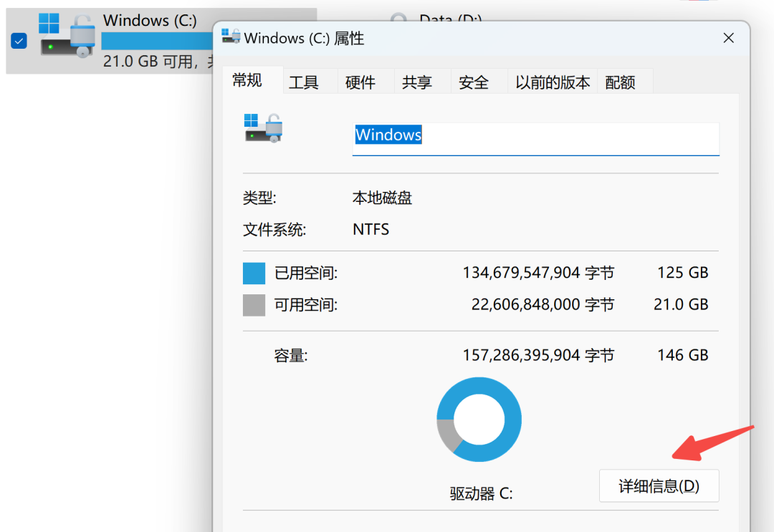Click the large drive icon beside name field
Image resolution: width=774 pixels, height=532 pixels.
(x=263, y=128)
